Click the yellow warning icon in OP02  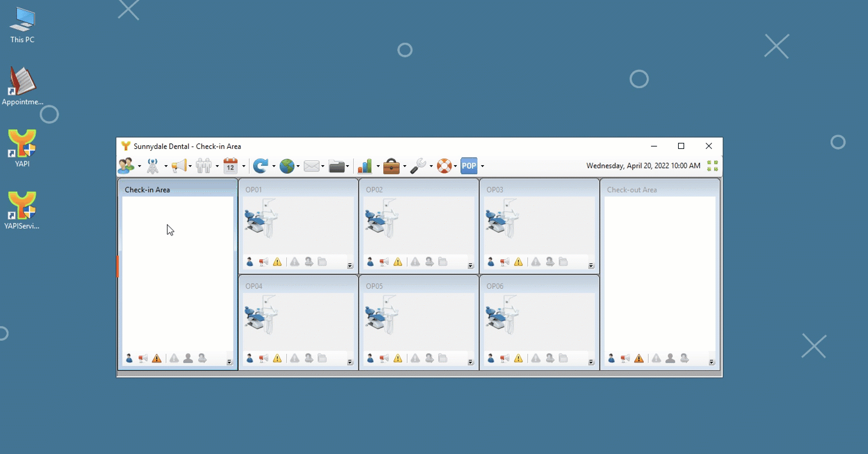coord(398,262)
